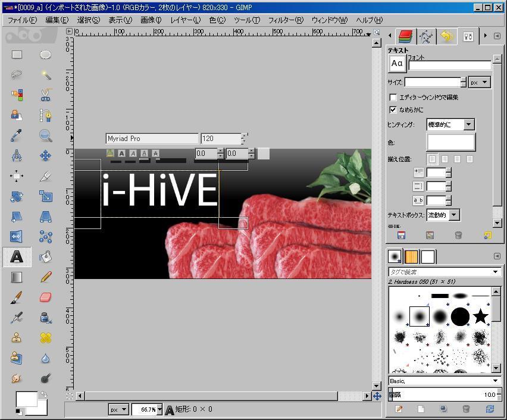The width and height of the screenshot is (507, 420).
Task: Click the Myriad Pro font name field
Action: pos(152,139)
